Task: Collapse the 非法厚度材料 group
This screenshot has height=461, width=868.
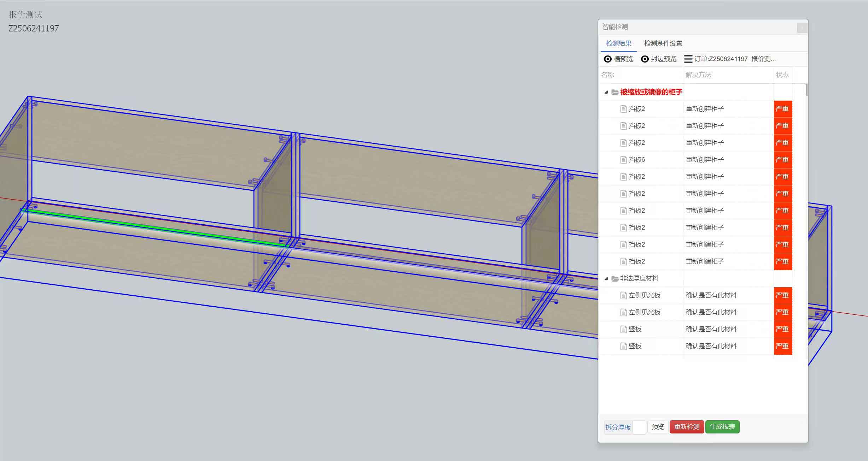Action: pos(606,279)
